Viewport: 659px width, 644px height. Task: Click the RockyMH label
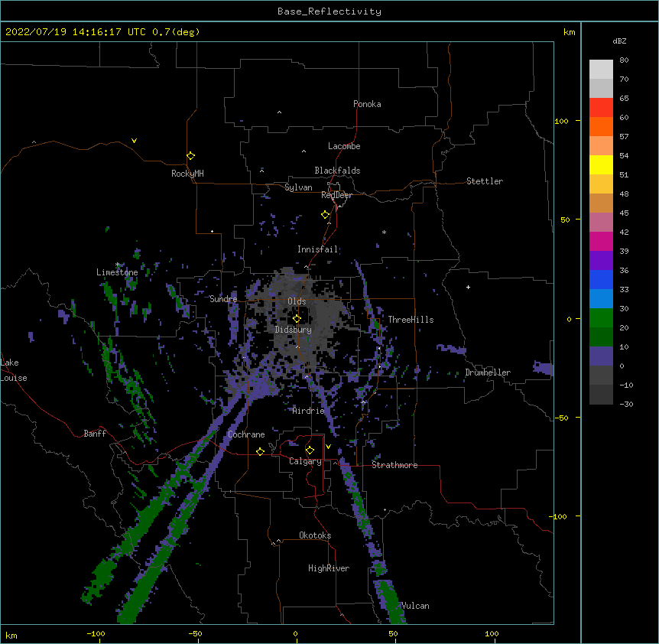[x=187, y=174]
